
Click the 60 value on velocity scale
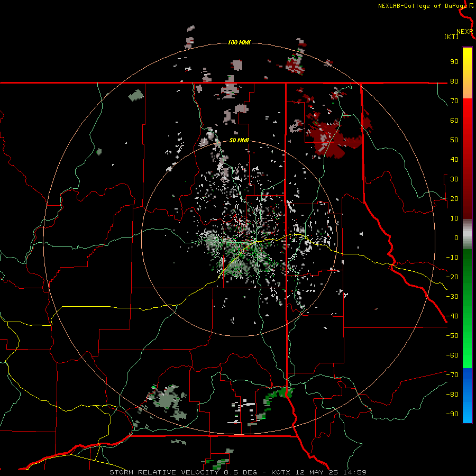point(454,121)
